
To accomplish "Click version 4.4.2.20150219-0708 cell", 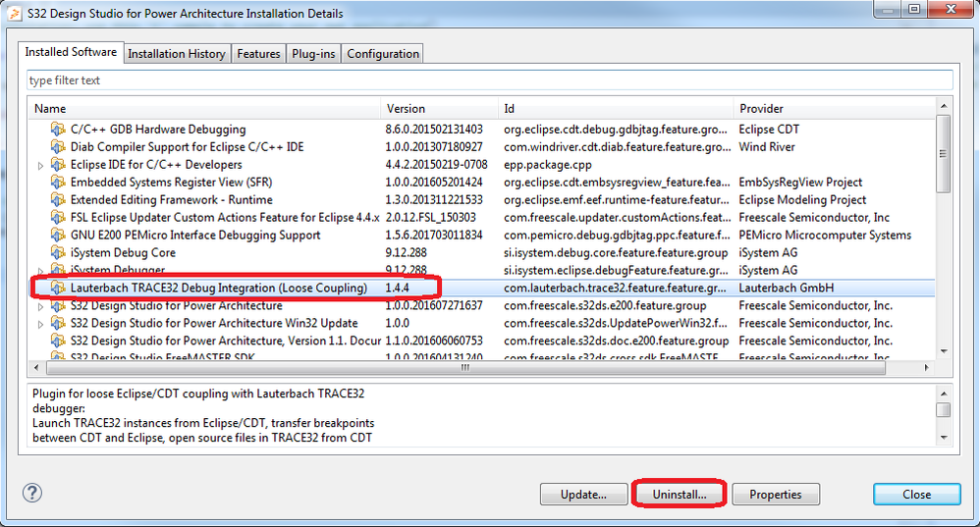I will (436, 164).
